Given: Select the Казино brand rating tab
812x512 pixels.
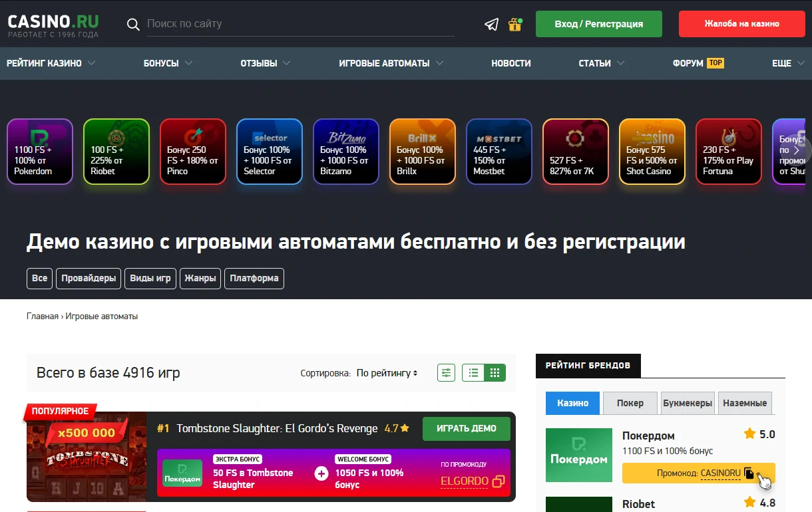Looking at the screenshot, I should (x=573, y=403).
